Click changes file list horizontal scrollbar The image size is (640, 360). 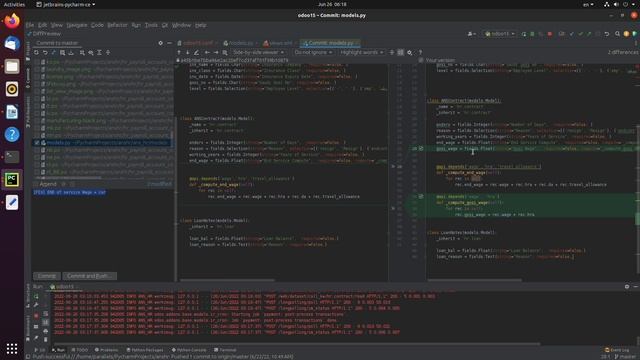69,178
